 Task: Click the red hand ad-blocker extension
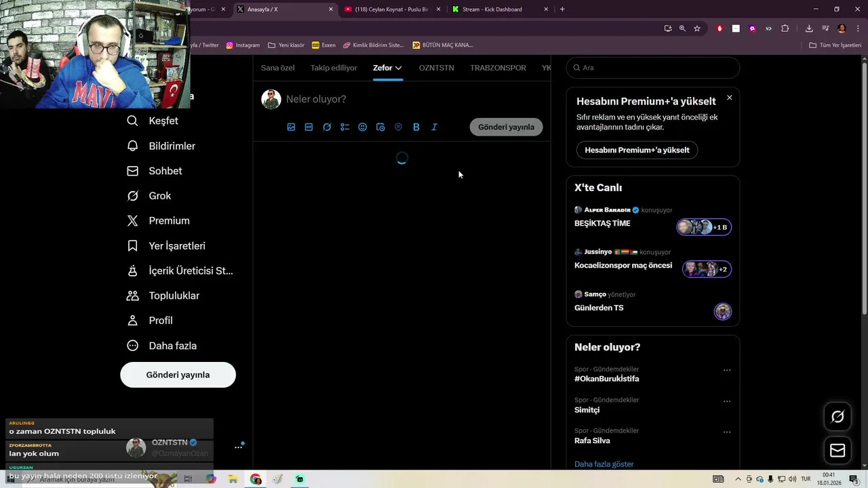point(719,28)
